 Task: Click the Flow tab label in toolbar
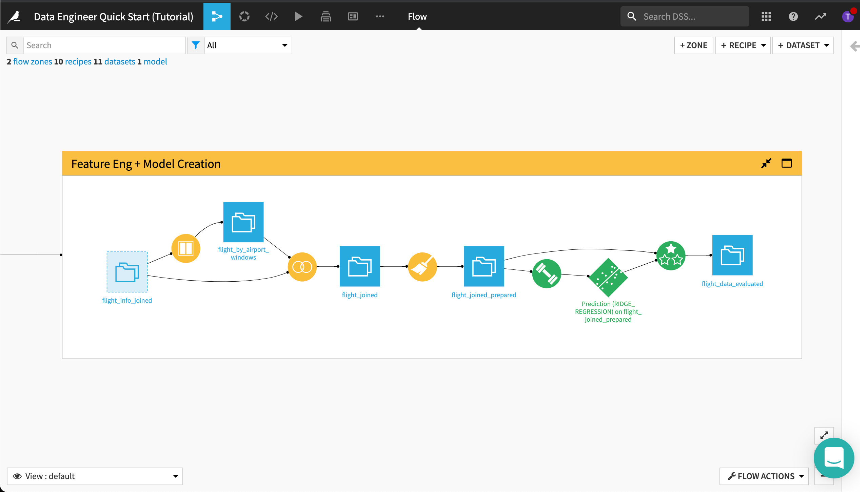417,16
